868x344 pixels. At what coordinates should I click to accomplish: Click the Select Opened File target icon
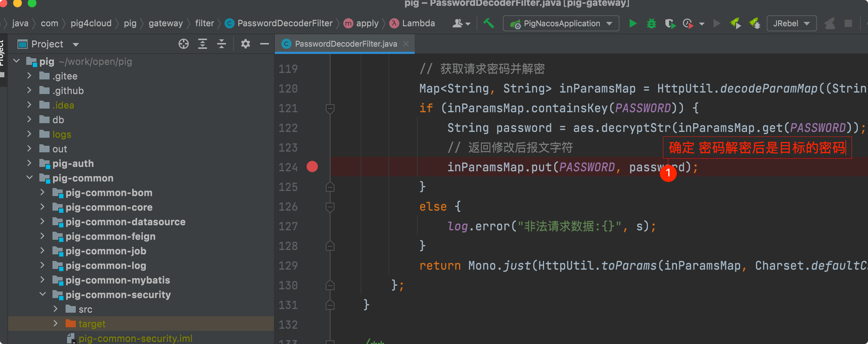coord(184,44)
